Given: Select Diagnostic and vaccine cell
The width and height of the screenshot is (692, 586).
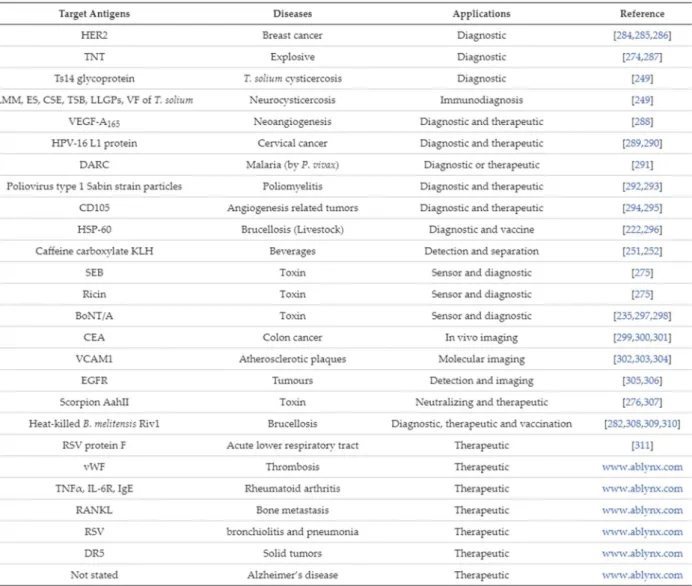Looking at the screenshot, I should [x=481, y=230].
